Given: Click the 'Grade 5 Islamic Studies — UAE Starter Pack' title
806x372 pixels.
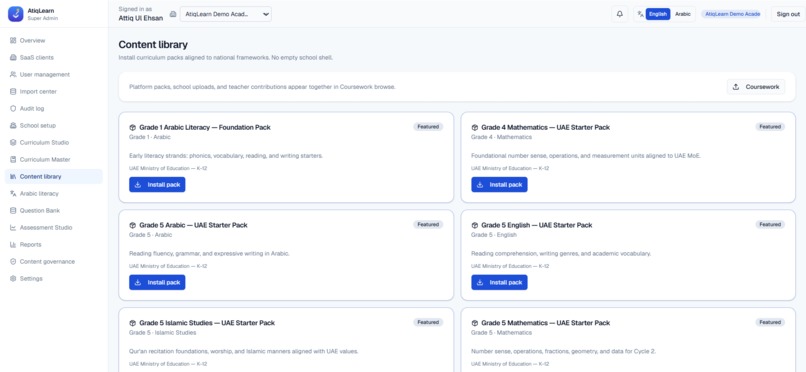Looking at the screenshot, I should pos(207,323).
